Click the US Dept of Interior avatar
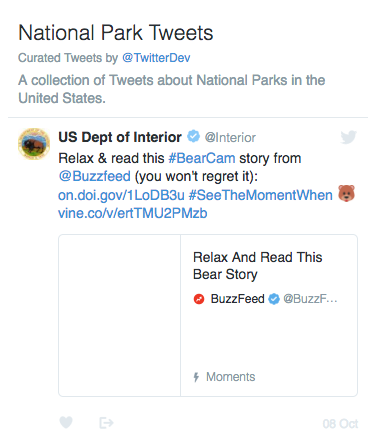The image size is (375, 444). (34, 144)
